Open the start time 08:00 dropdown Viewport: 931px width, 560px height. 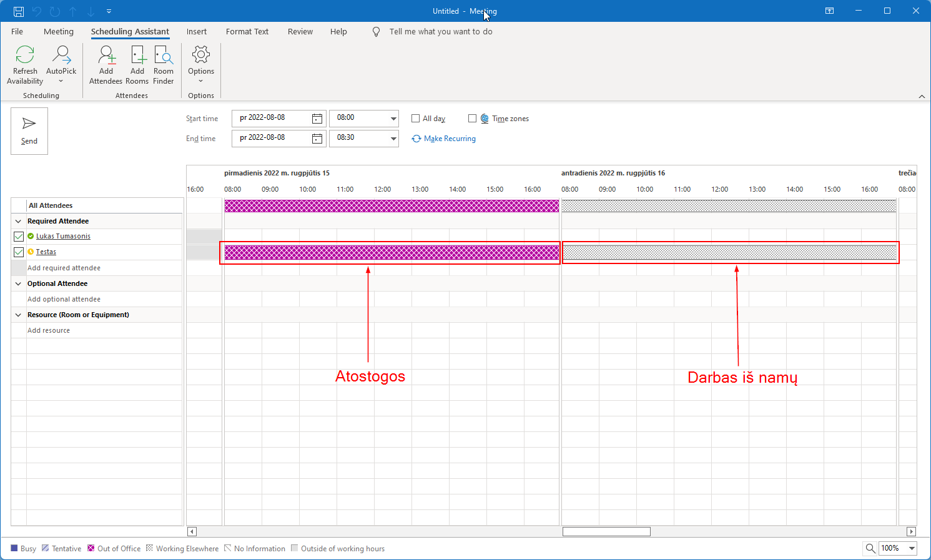click(393, 119)
